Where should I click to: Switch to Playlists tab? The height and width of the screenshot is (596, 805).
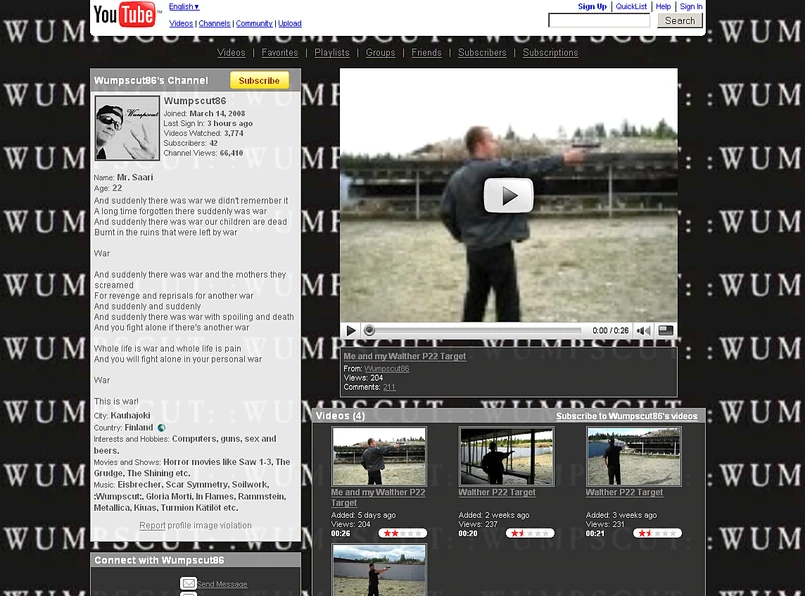point(332,53)
